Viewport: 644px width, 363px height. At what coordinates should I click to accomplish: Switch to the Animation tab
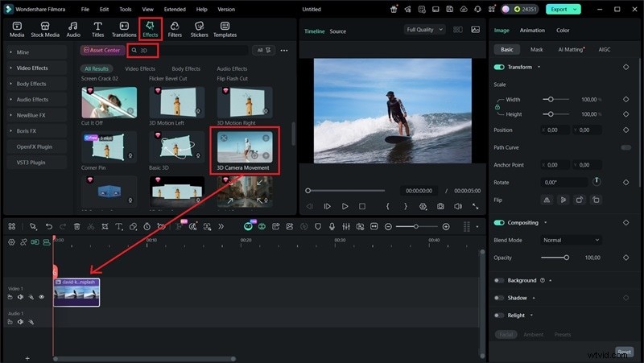(531, 31)
